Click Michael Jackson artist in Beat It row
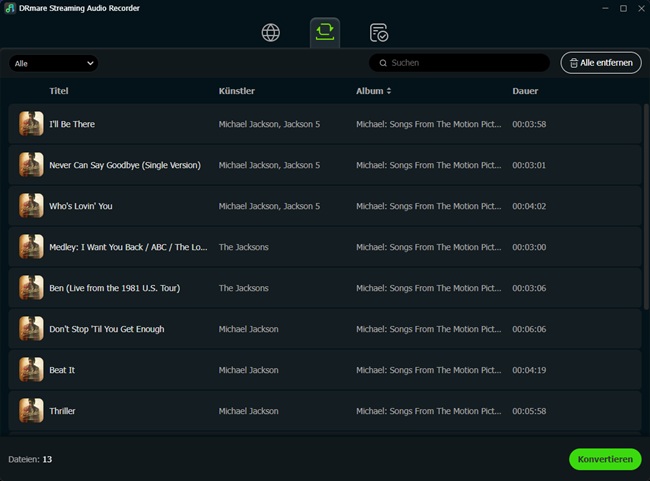 [x=248, y=370]
